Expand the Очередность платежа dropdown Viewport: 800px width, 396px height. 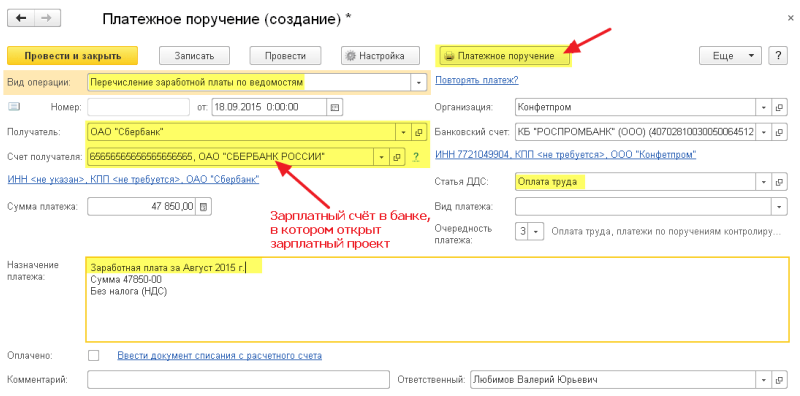point(536,231)
